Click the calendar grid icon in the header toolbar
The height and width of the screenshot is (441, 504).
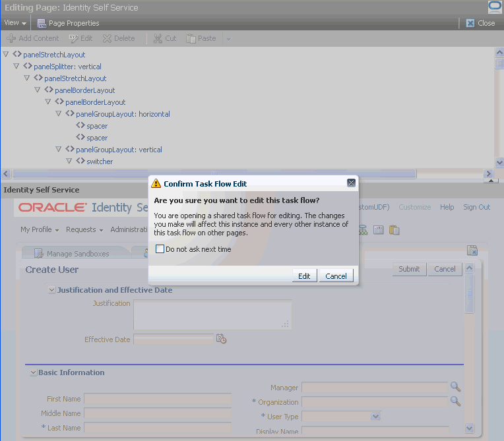coord(378,230)
